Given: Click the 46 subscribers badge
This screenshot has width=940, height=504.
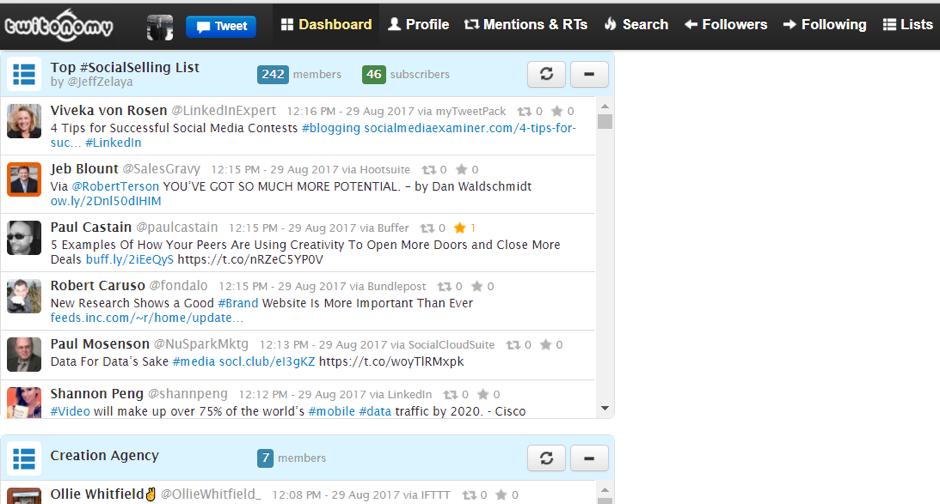Looking at the screenshot, I should (373, 74).
